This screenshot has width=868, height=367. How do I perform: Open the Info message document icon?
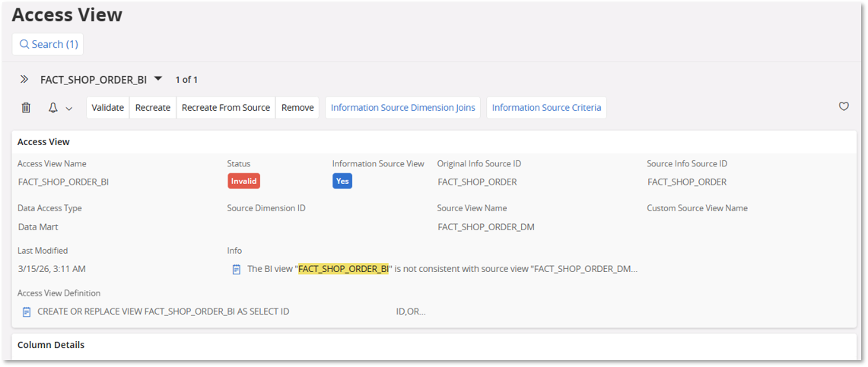[237, 270]
